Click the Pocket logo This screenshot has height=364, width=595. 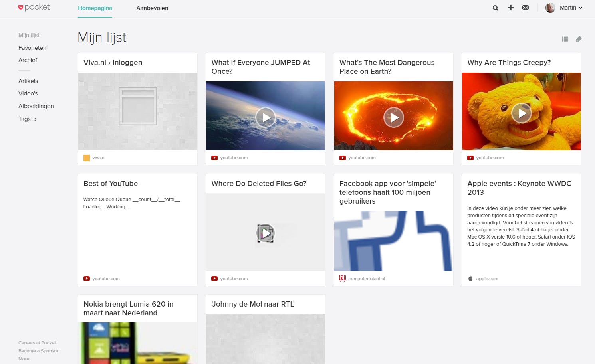(x=34, y=7)
